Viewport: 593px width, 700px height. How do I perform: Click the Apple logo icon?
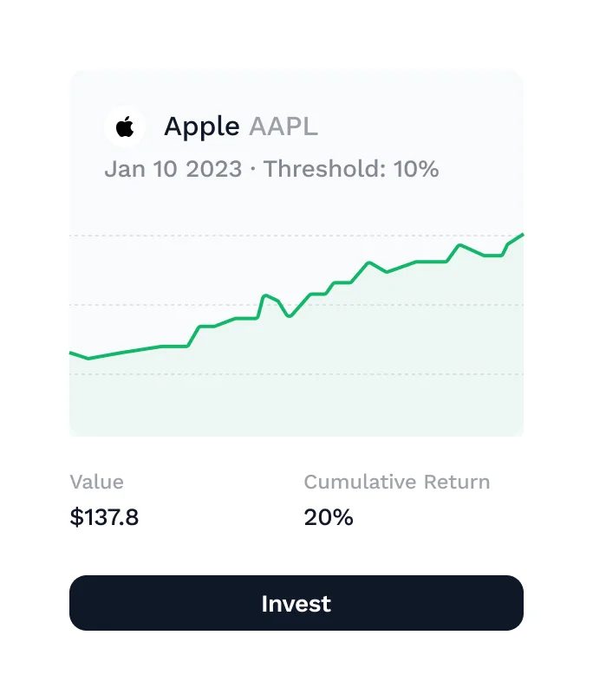point(125,127)
